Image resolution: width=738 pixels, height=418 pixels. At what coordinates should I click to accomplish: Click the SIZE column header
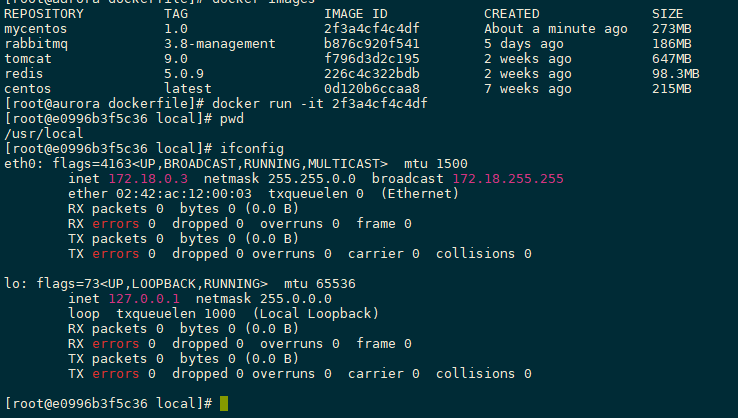(667, 14)
